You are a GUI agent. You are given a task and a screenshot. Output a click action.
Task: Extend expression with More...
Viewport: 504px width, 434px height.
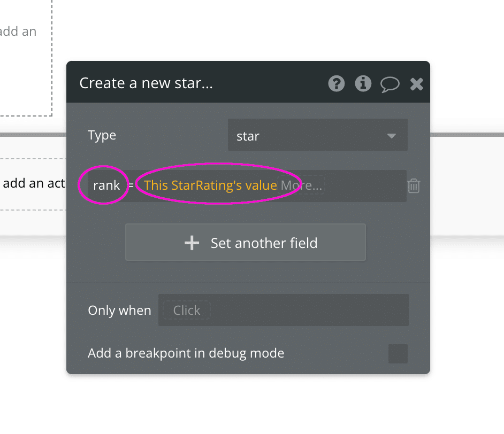[302, 185]
